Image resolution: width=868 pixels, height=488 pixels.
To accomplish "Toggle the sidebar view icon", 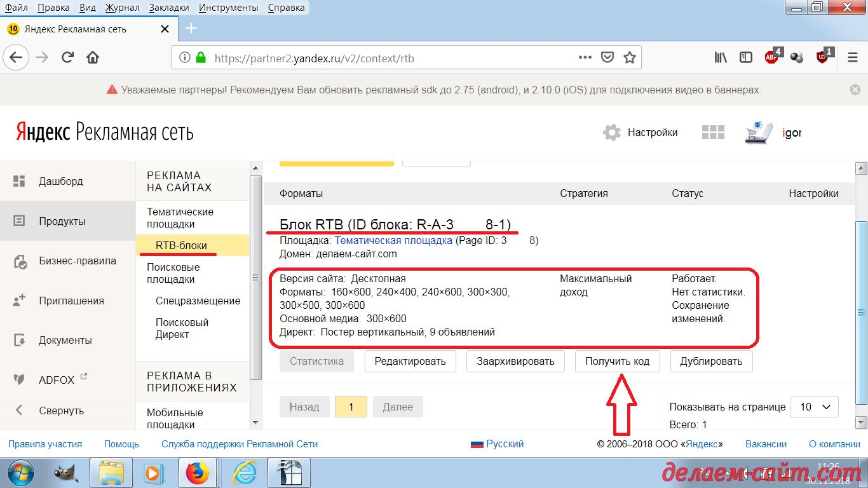I will click(x=746, y=58).
